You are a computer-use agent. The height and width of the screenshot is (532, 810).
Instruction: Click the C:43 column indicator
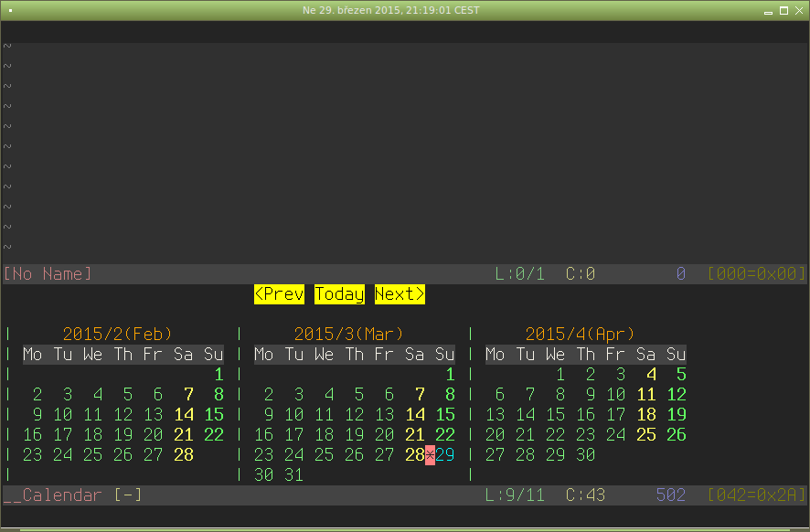(x=585, y=495)
